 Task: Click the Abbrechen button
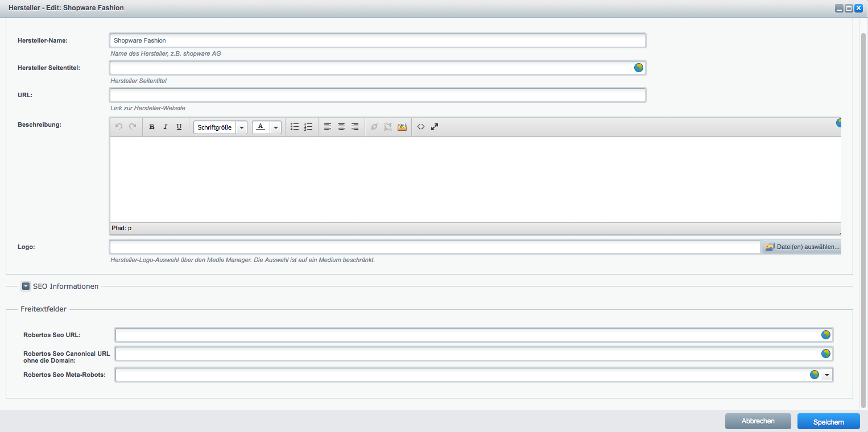(758, 421)
